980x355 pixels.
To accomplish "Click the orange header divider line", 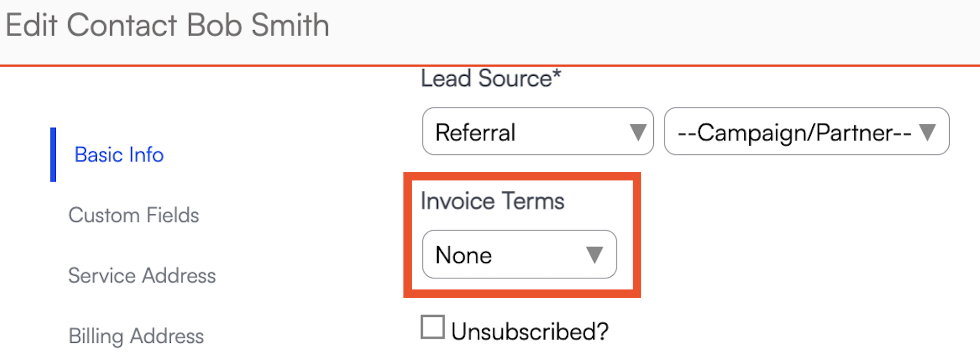I will 489,65.
